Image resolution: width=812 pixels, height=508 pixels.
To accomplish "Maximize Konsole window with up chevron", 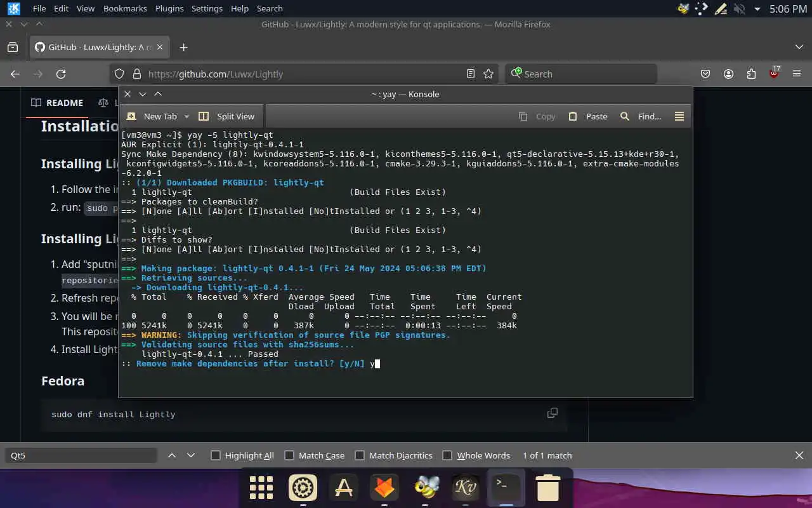I will coord(158,94).
